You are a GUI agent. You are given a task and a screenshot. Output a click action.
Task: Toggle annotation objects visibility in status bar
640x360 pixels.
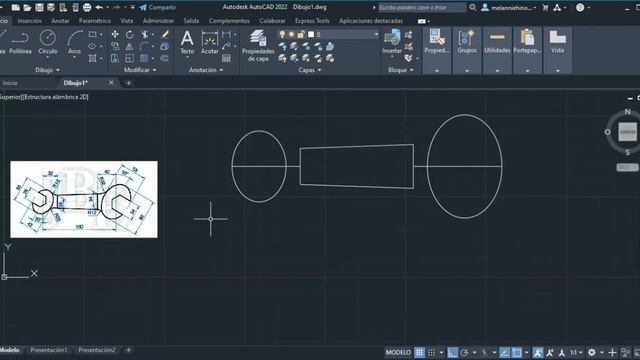[x=538, y=352]
